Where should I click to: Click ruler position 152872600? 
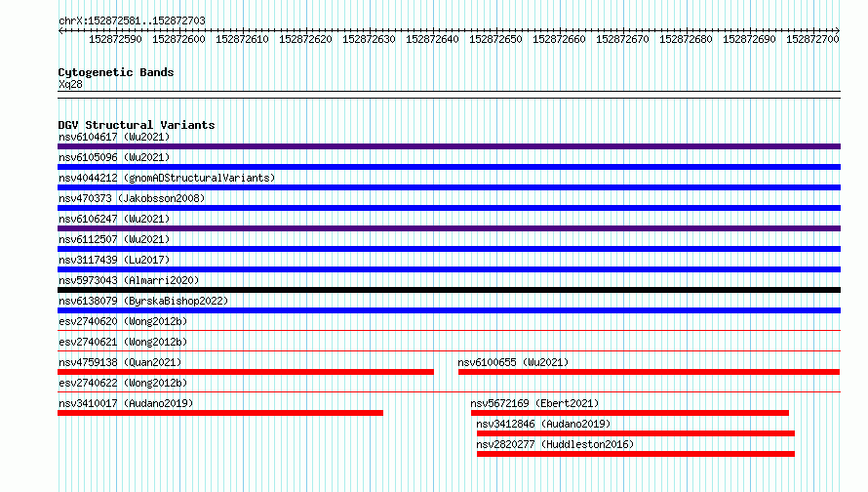click(x=178, y=39)
